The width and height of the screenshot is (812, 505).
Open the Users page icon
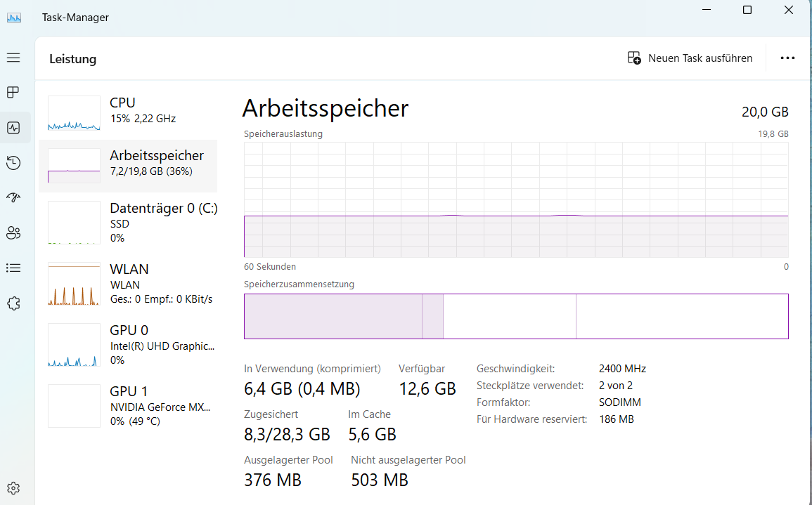click(13, 233)
